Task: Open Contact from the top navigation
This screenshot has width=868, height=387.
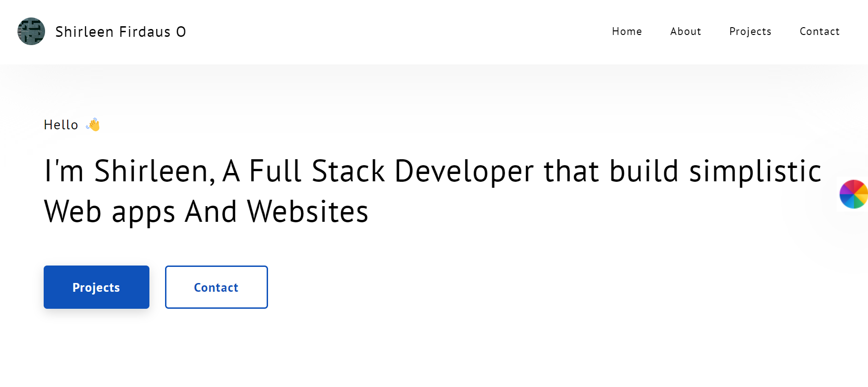Action: coord(819,31)
